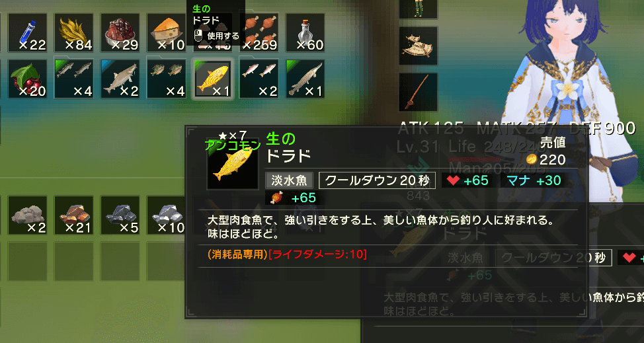The image size is (644, 343).
Task: Click the 淡水魚 category tag
Action: (x=289, y=180)
